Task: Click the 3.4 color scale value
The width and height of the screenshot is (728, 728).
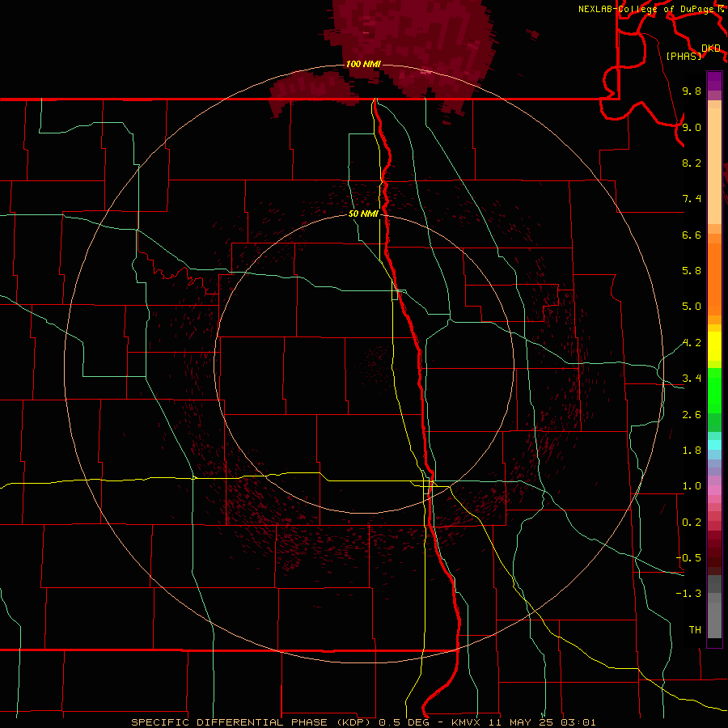Action: [692, 379]
